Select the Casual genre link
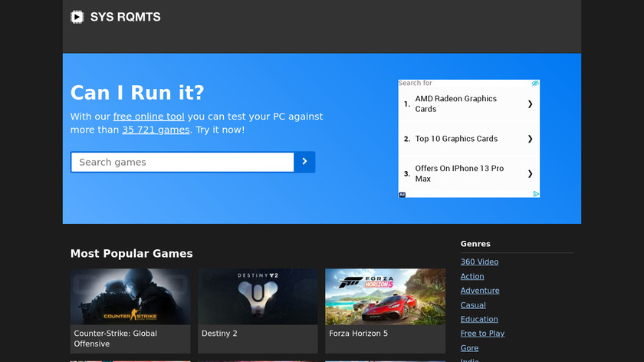Image resolution: width=644 pixels, height=362 pixels. point(473,305)
